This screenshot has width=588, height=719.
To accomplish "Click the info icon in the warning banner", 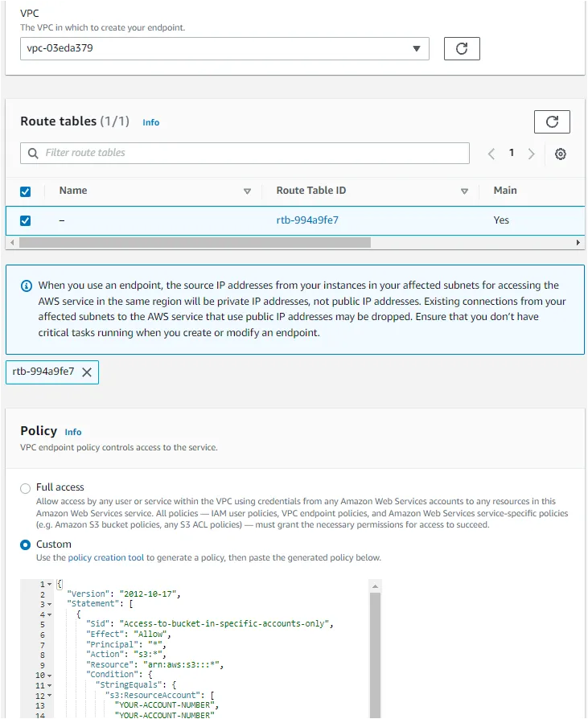I will click(x=27, y=284).
